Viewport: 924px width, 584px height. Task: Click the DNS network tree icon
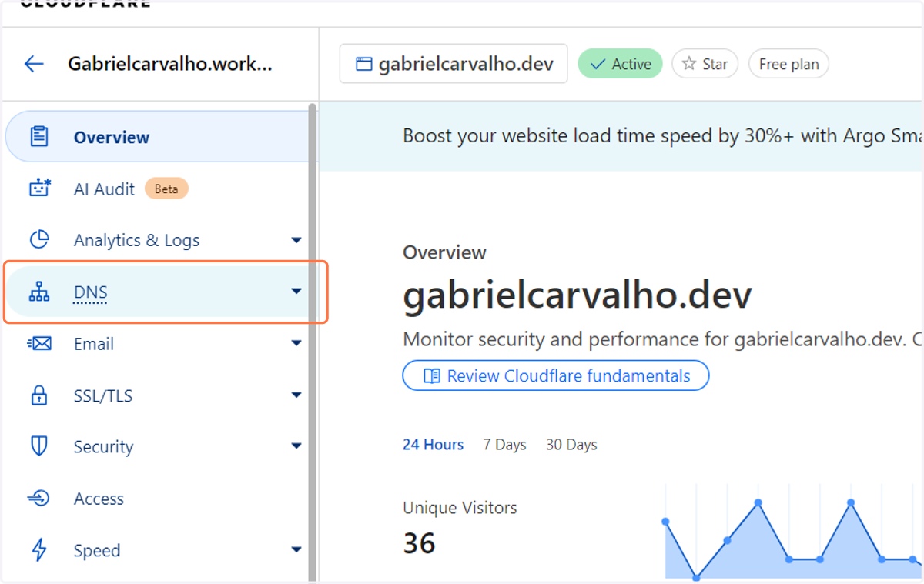coord(38,292)
